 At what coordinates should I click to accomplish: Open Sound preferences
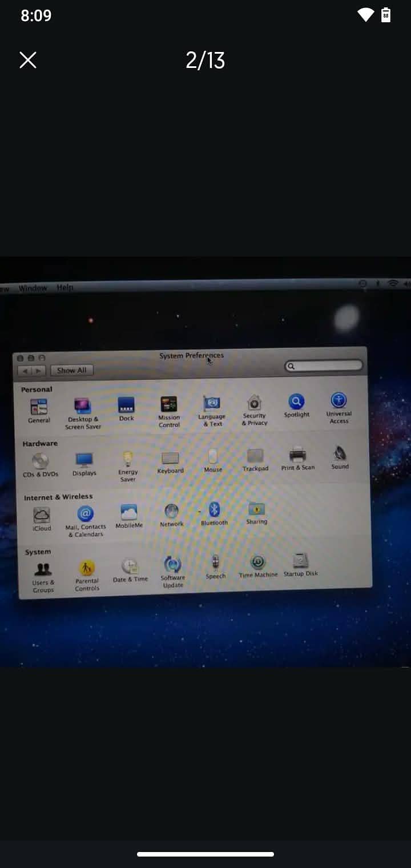[x=340, y=458]
